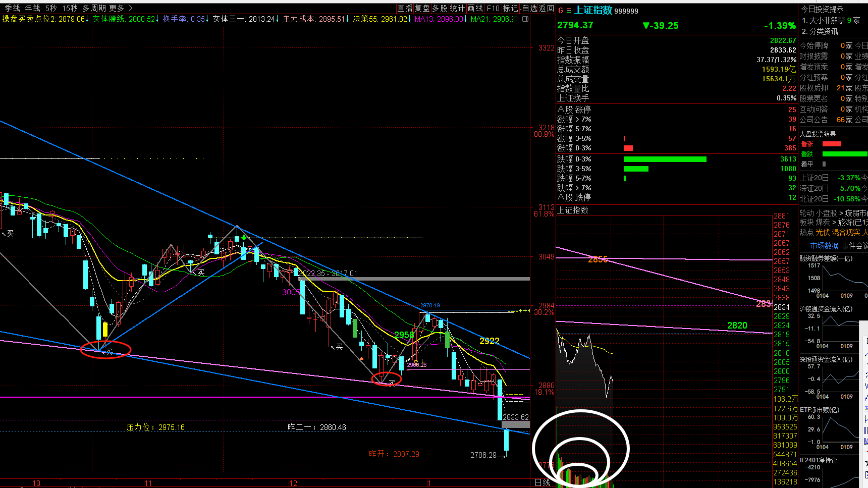Click 光伏 hot topic link
The width and height of the screenshot is (868, 488).
(x=823, y=232)
